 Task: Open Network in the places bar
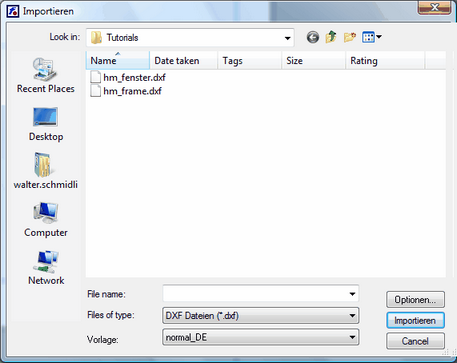tap(46, 268)
